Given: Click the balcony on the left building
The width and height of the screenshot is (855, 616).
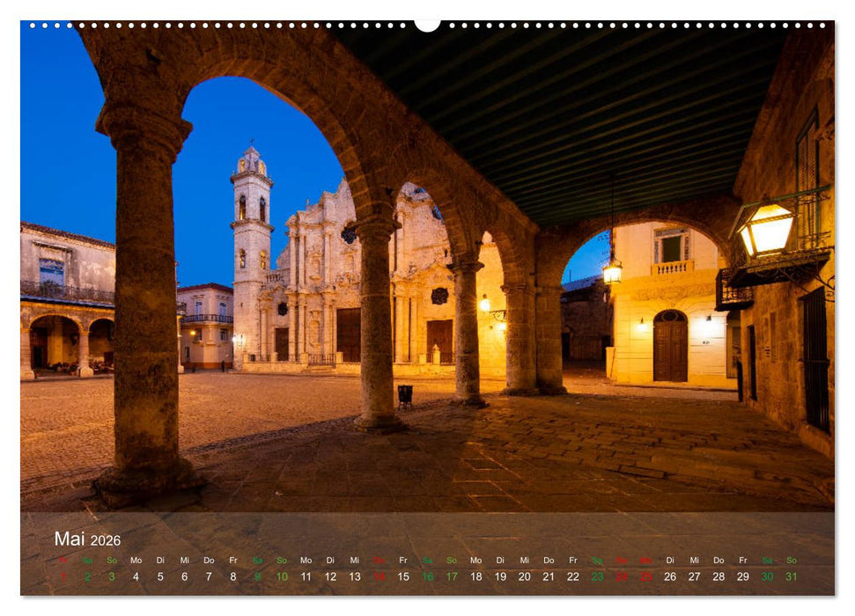Looking at the screenshot, I should tap(67, 292).
